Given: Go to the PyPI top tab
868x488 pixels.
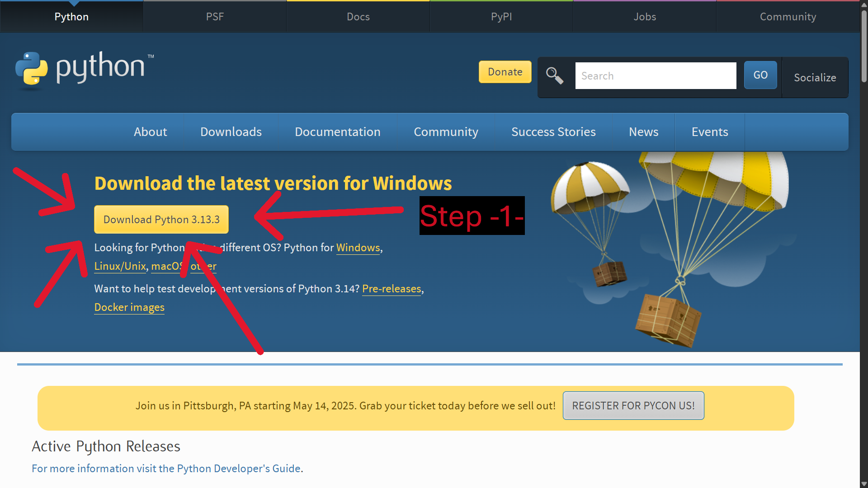Looking at the screenshot, I should 501,17.
